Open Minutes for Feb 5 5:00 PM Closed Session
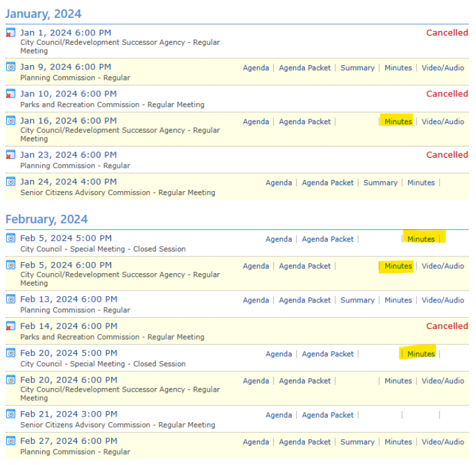This screenshot has width=476, height=465. (421, 239)
